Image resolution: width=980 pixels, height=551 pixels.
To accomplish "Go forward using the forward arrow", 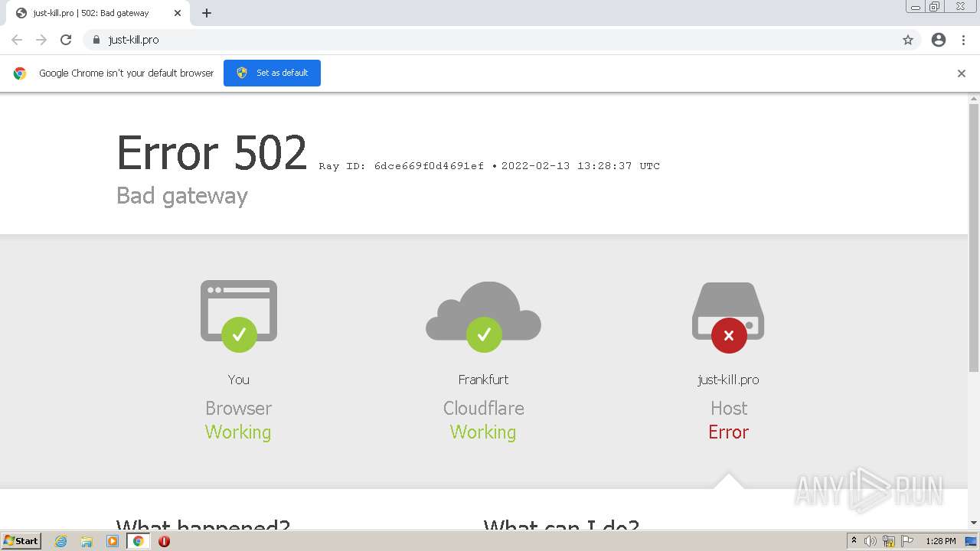I will [41, 40].
